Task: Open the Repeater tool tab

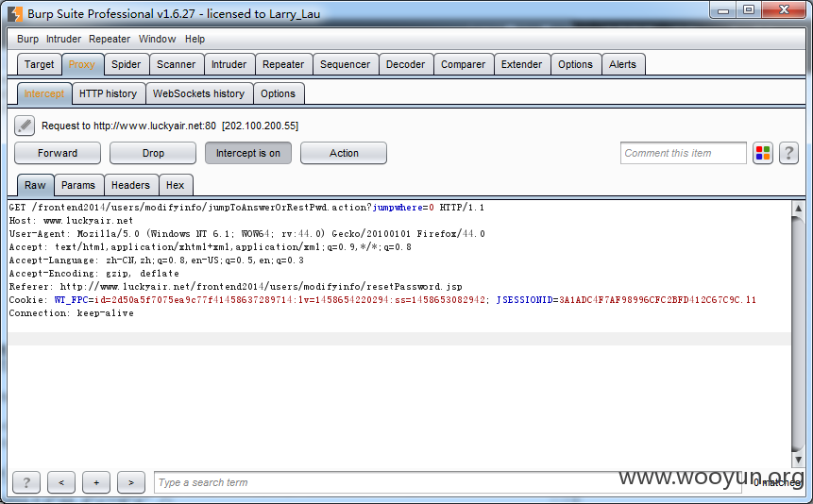Action: click(283, 64)
